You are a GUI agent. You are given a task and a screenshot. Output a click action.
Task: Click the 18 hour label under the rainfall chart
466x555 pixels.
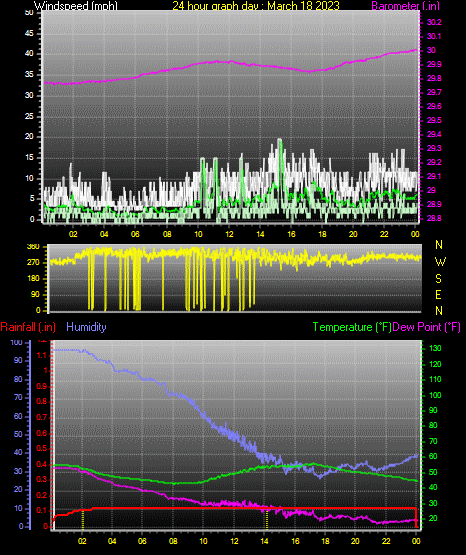pos(326,541)
